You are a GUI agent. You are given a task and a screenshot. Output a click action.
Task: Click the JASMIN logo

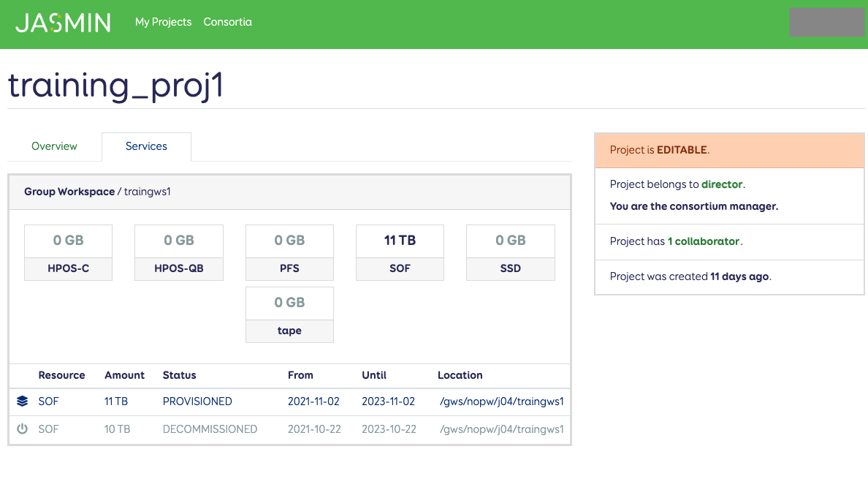63,23
